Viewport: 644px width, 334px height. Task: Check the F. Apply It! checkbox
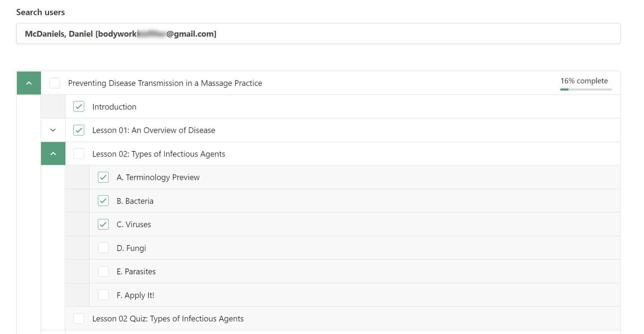(x=103, y=295)
